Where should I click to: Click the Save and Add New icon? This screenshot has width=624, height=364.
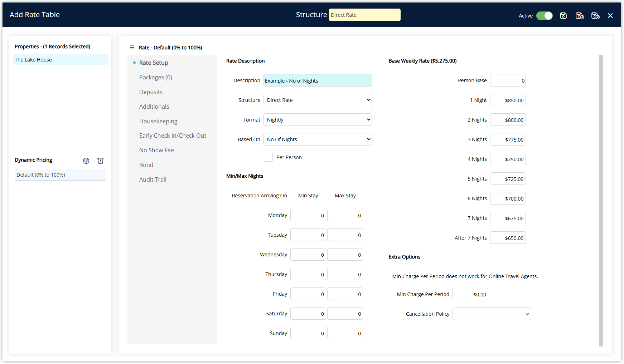click(x=580, y=15)
